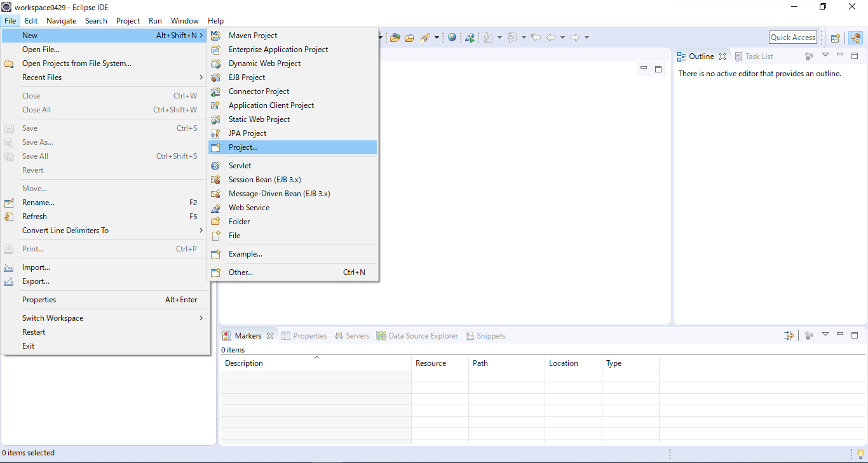Image resolution: width=868 pixels, height=463 pixels.
Task: Close the Markers view tab
Action: tap(269, 336)
